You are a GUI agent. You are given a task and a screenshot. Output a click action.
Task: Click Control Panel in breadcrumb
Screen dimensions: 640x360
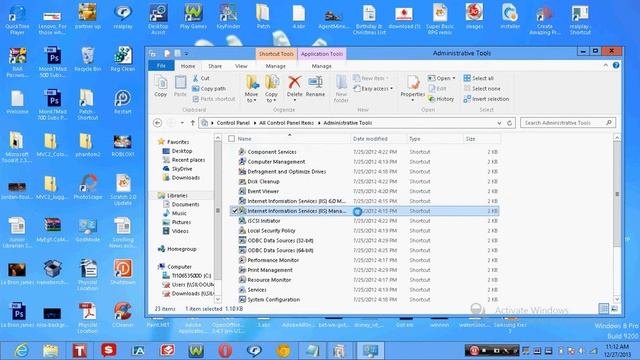click(233, 123)
